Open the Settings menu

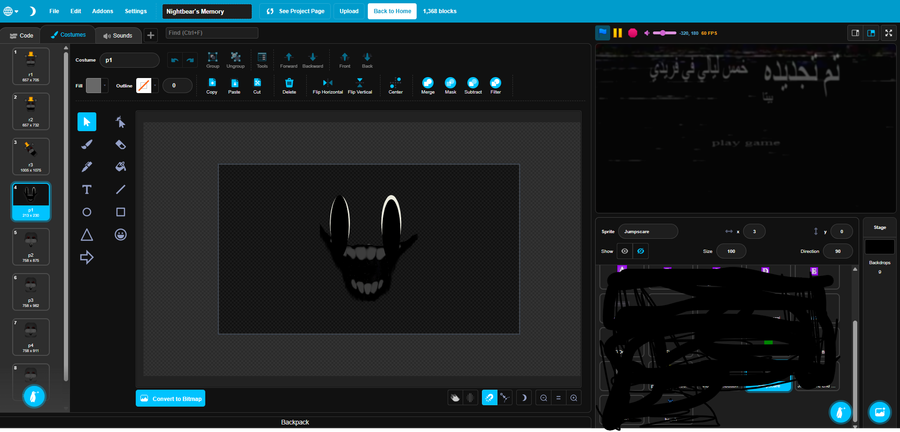135,11
